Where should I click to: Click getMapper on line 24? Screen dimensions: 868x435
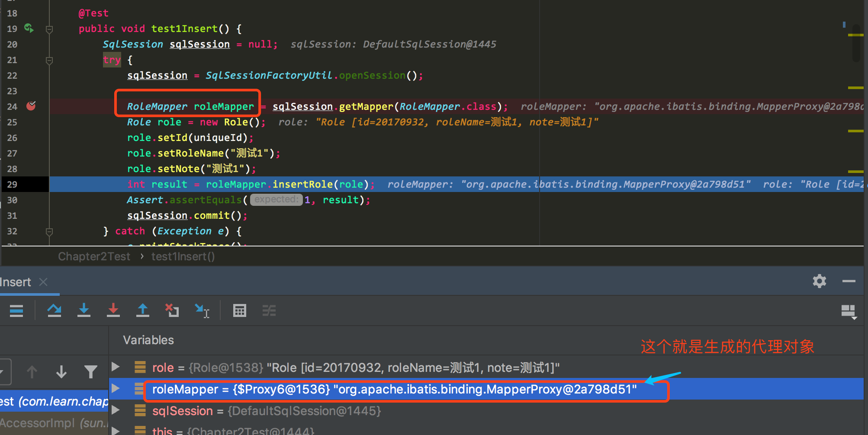(x=366, y=106)
